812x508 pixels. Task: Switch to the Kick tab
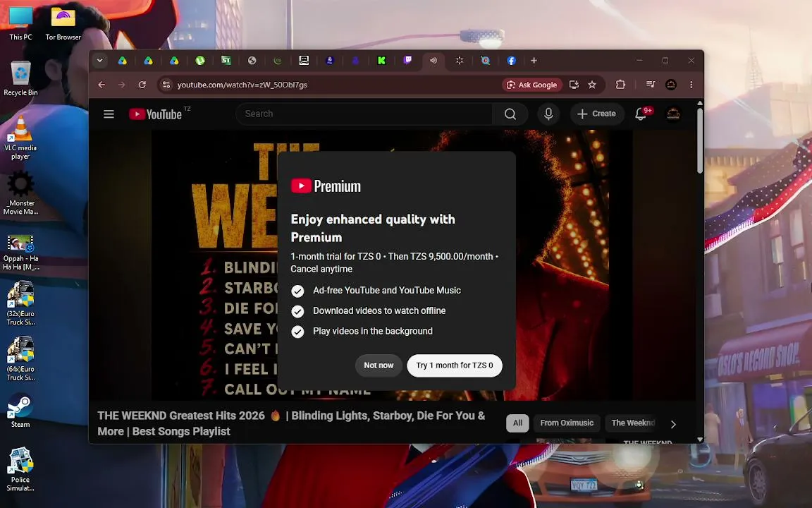pyautogui.click(x=381, y=61)
